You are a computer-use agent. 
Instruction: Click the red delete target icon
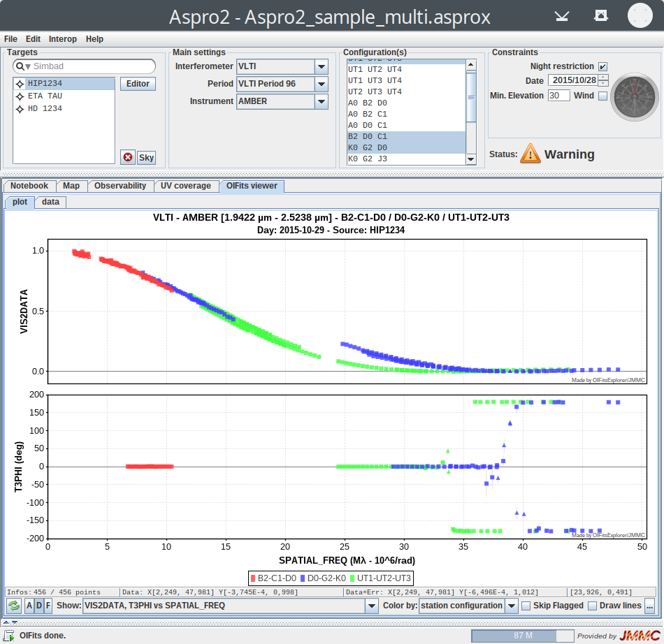pos(127,157)
